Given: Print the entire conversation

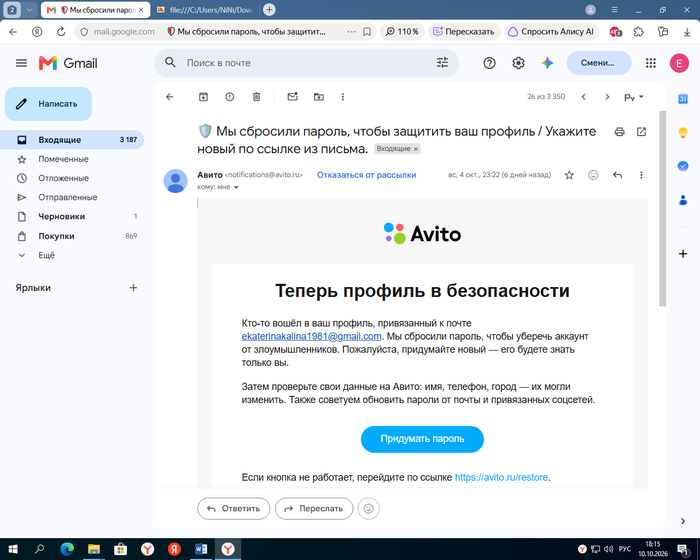Looking at the screenshot, I should click(x=619, y=132).
